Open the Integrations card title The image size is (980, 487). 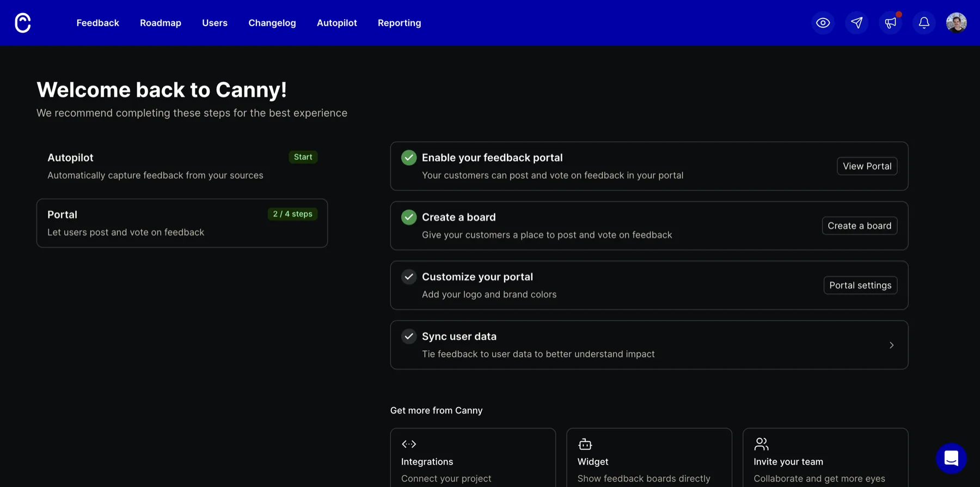click(x=427, y=461)
